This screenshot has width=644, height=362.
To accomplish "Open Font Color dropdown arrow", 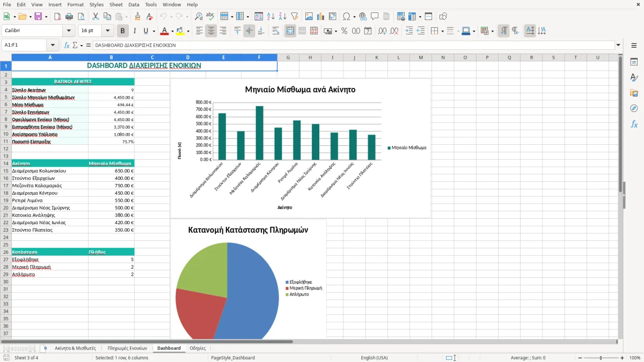I will [x=172, y=31].
